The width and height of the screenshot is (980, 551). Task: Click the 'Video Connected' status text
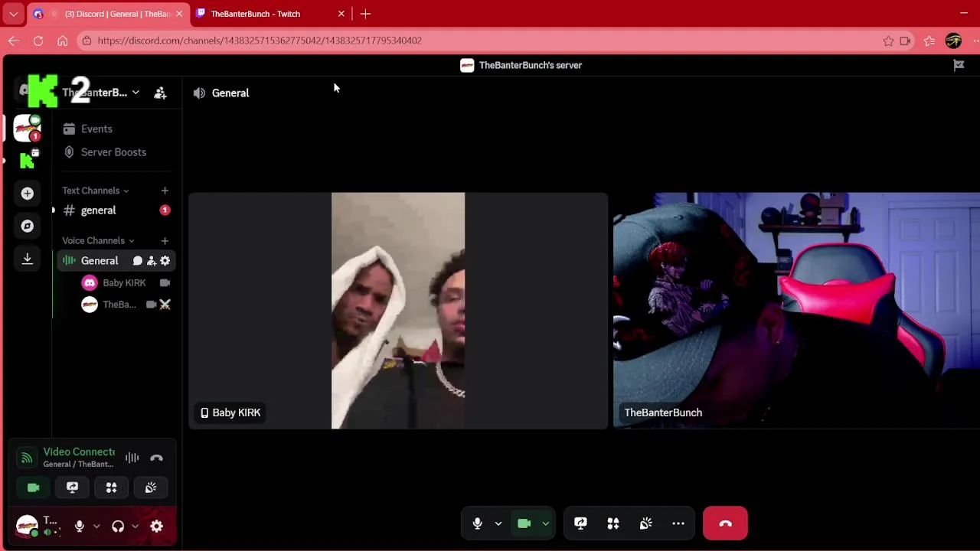(79, 452)
